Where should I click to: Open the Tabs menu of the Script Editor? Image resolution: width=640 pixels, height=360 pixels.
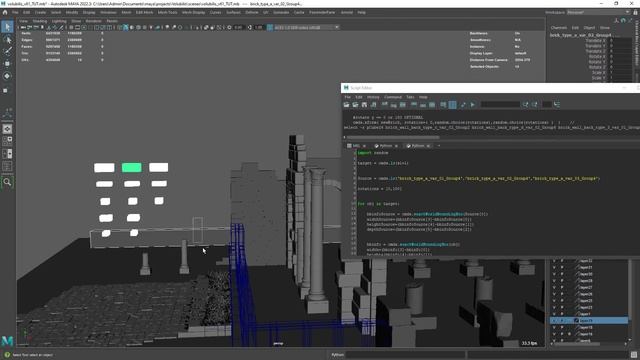click(x=410, y=97)
